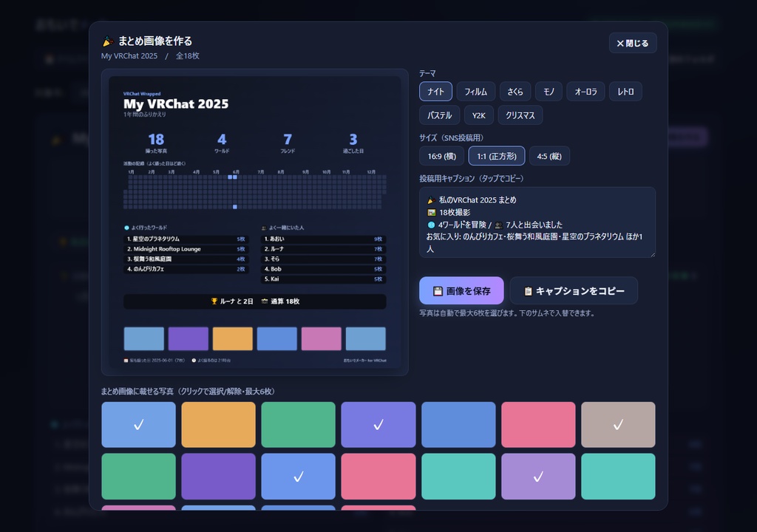Switch theme to フィルム
757x532 pixels.
(475, 91)
